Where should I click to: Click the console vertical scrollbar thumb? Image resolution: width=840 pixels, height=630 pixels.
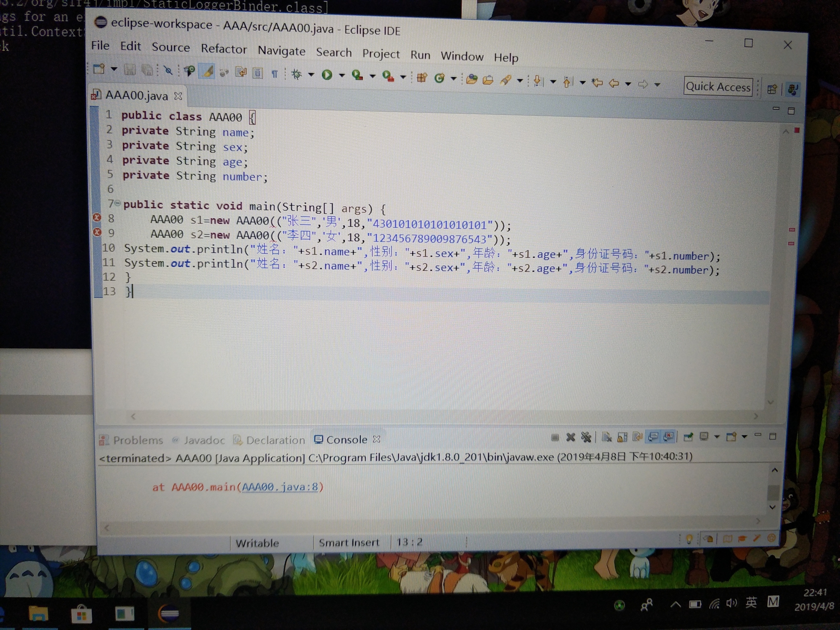pos(773,492)
